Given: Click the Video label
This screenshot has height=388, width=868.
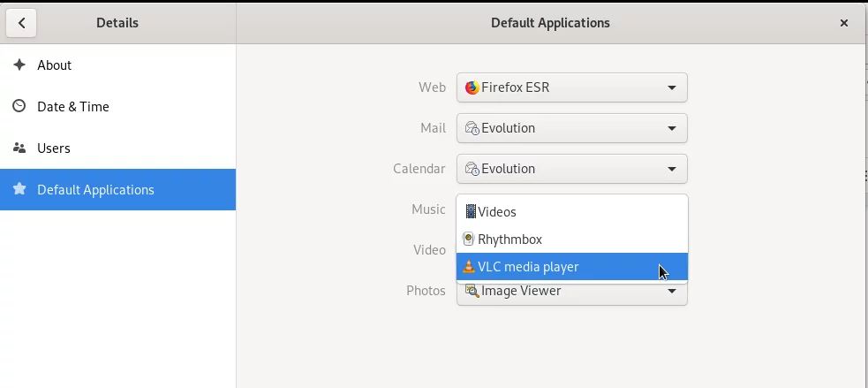Looking at the screenshot, I should pos(429,250).
